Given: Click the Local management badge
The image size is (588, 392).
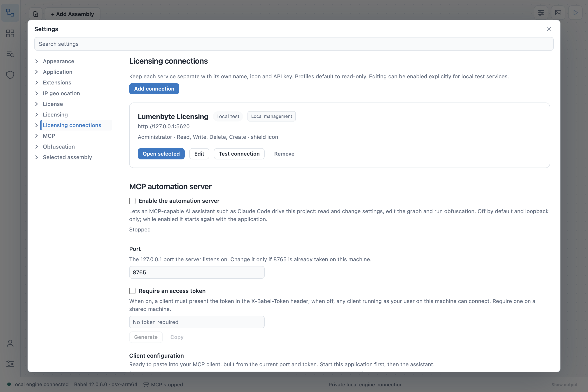Looking at the screenshot, I should 271,116.
